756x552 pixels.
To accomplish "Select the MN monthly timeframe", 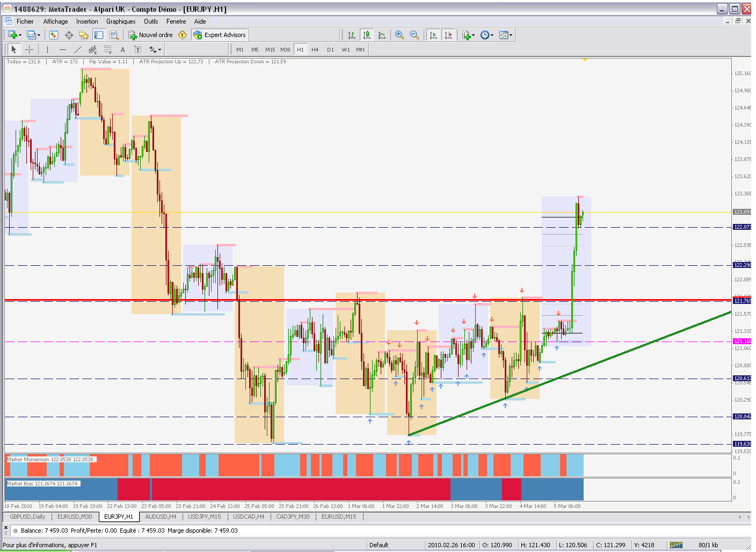I will (x=360, y=49).
